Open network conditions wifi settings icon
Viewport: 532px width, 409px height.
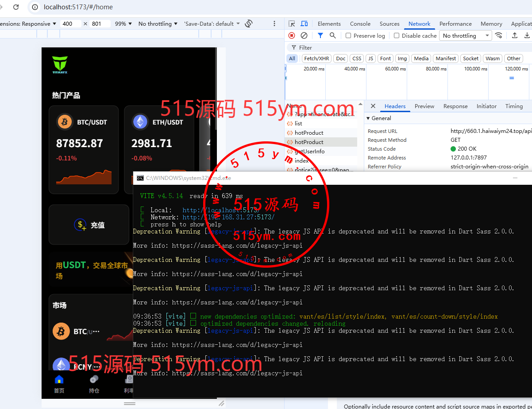tap(499, 35)
